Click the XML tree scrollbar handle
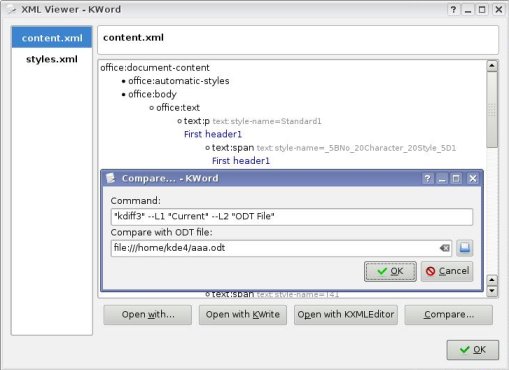Image resolution: width=509 pixels, height=370 pixels. [492, 109]
